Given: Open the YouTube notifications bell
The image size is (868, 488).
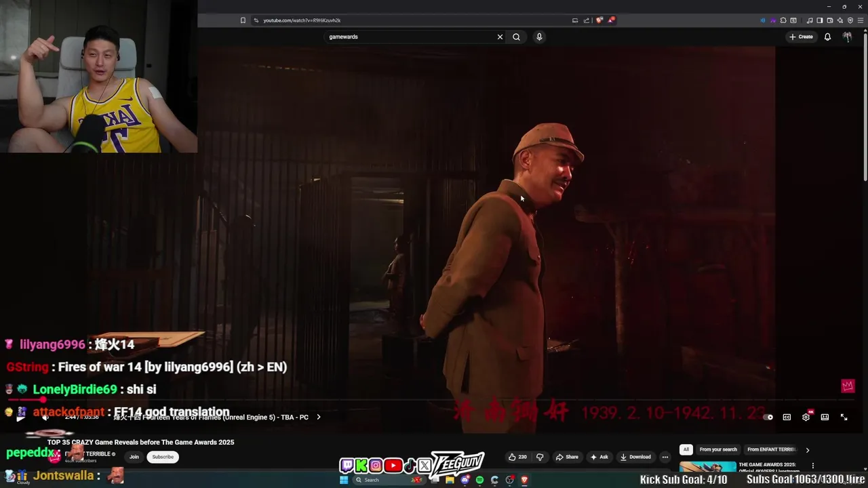Looking at the screenshot, I should (827, 37).
